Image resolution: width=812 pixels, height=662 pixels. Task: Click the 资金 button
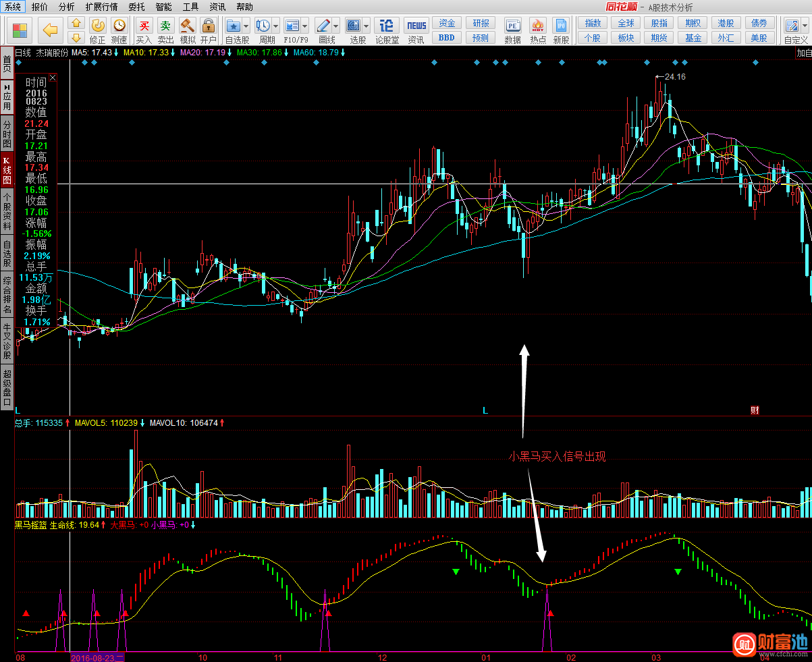coord(447,23)
